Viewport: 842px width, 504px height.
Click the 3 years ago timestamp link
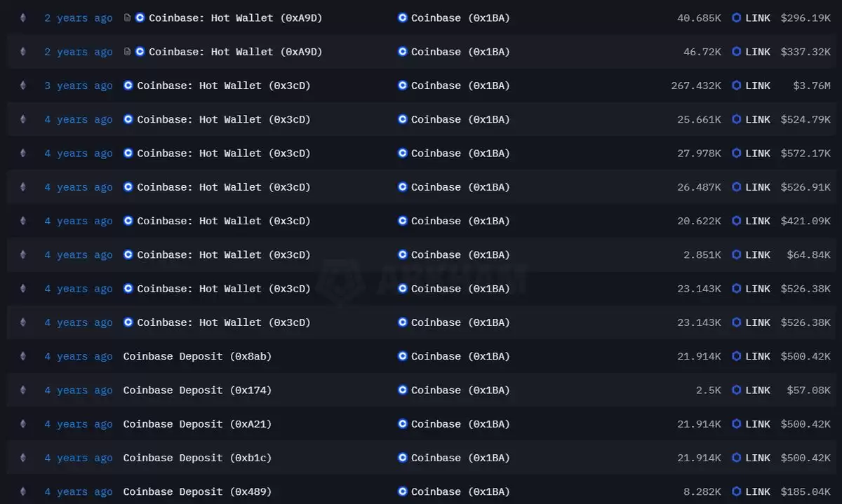(78, 86)
